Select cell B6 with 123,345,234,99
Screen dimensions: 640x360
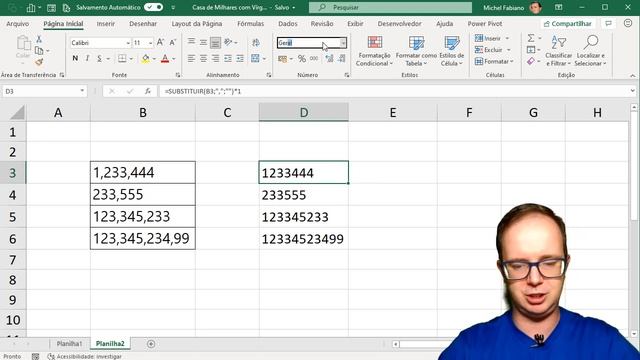tap(143, 238)
